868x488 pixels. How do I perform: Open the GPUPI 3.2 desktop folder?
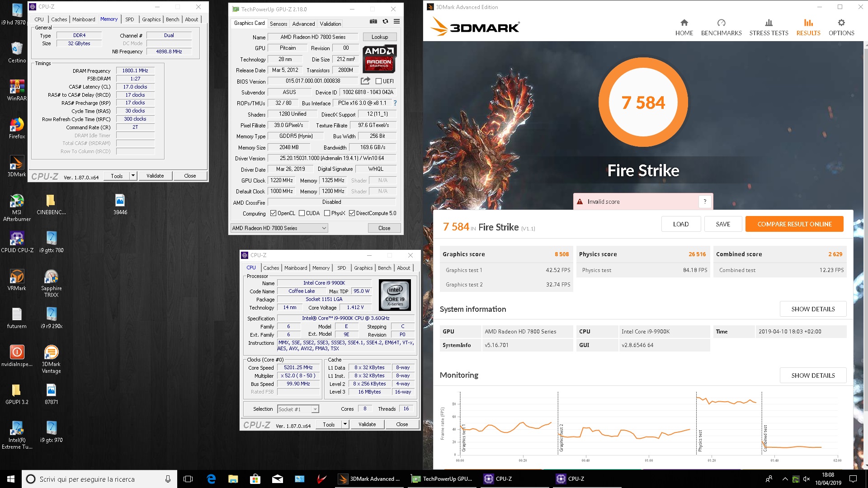coord(17,394)
